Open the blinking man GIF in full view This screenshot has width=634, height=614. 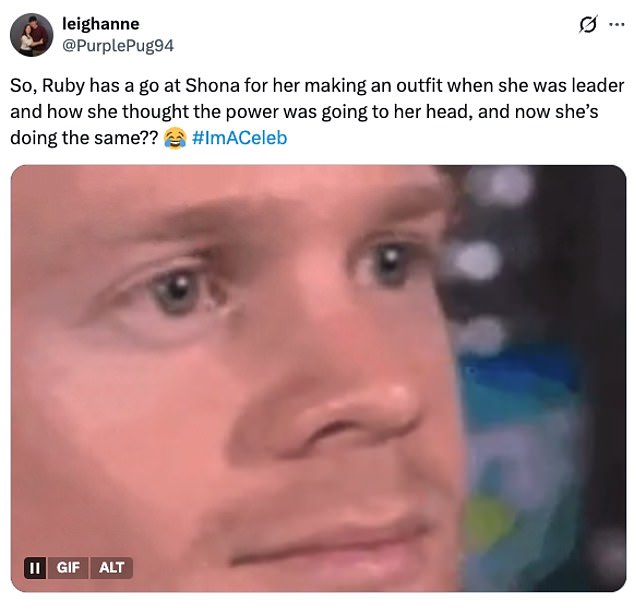318,378
